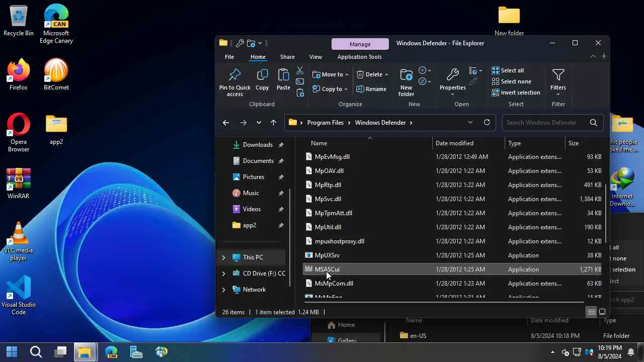644x362 pixels.
Task: Unpin Music using its pin icon
Action: click(x=281, y=193)
